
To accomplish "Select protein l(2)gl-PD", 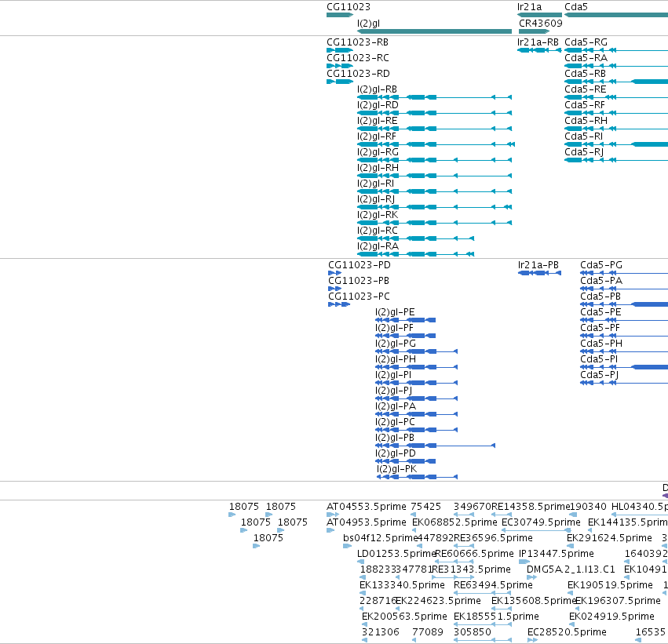I will coord(406,461).
